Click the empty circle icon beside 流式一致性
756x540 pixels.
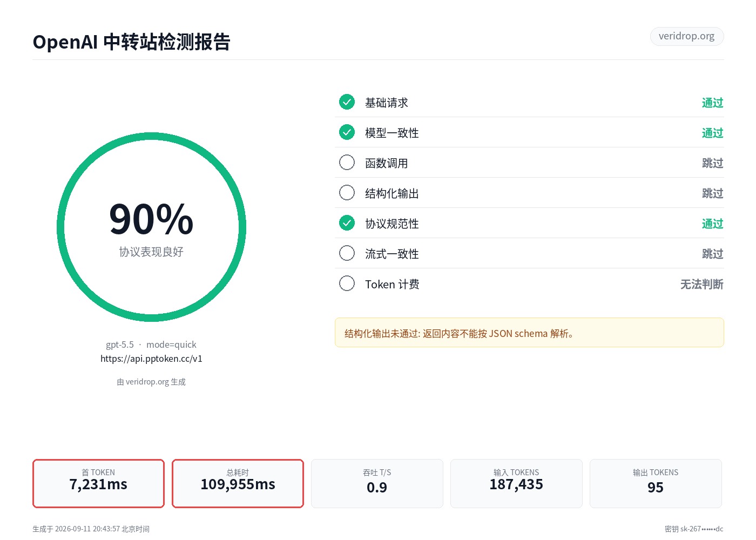(x=347, y=253)
